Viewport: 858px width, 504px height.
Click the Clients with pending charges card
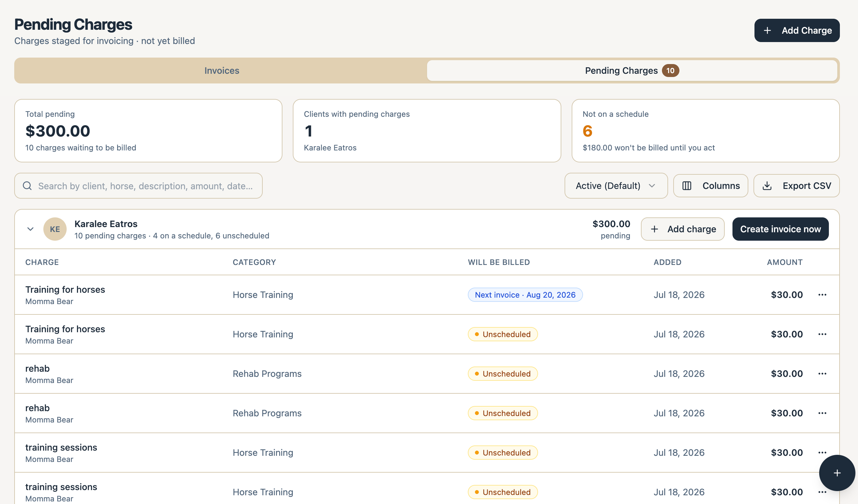pos(427,130)
